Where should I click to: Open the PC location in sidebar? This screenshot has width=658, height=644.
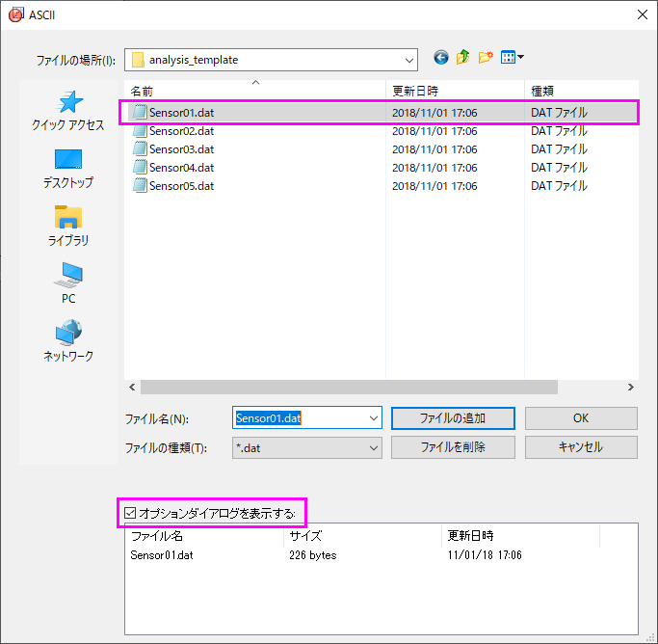(68, 283)
